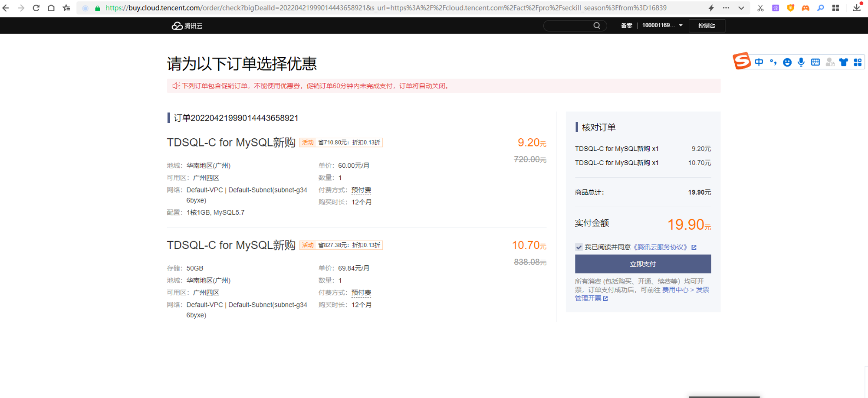Select order number 20220421999014443658921

[x=244, y=118]
